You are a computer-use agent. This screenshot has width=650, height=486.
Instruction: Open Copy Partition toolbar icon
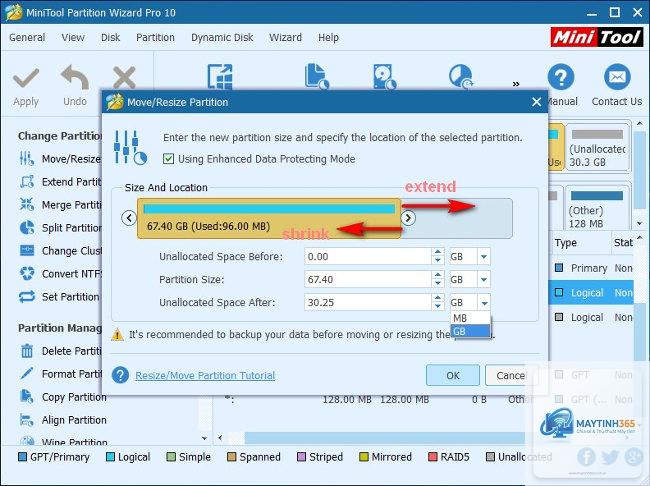(317, 76)
